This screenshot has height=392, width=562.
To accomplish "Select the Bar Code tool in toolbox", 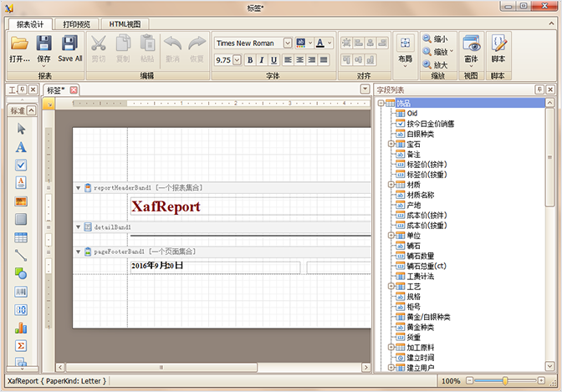I will pyautogui.click(x=21, y=292).
